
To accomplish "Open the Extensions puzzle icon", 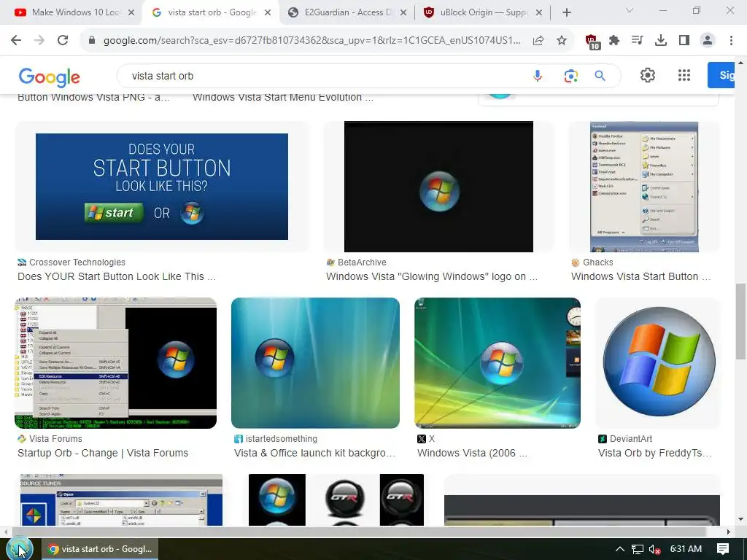I will [x=614, y=41].
